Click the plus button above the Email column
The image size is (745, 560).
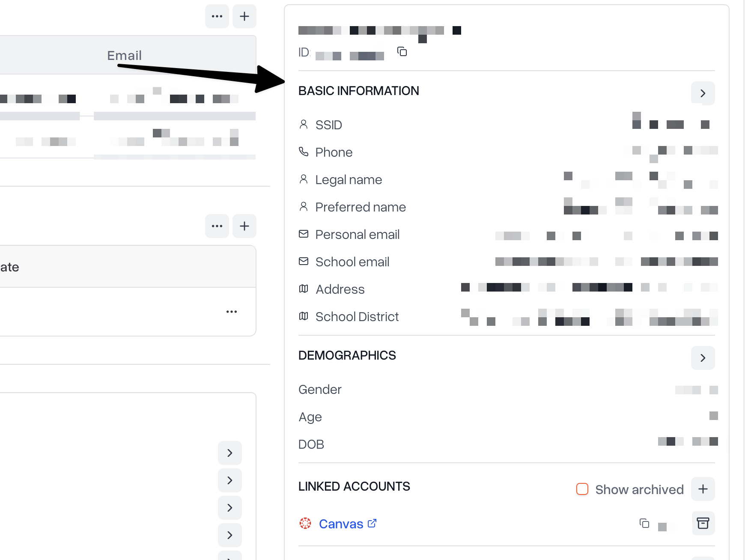tap(244, 16)
